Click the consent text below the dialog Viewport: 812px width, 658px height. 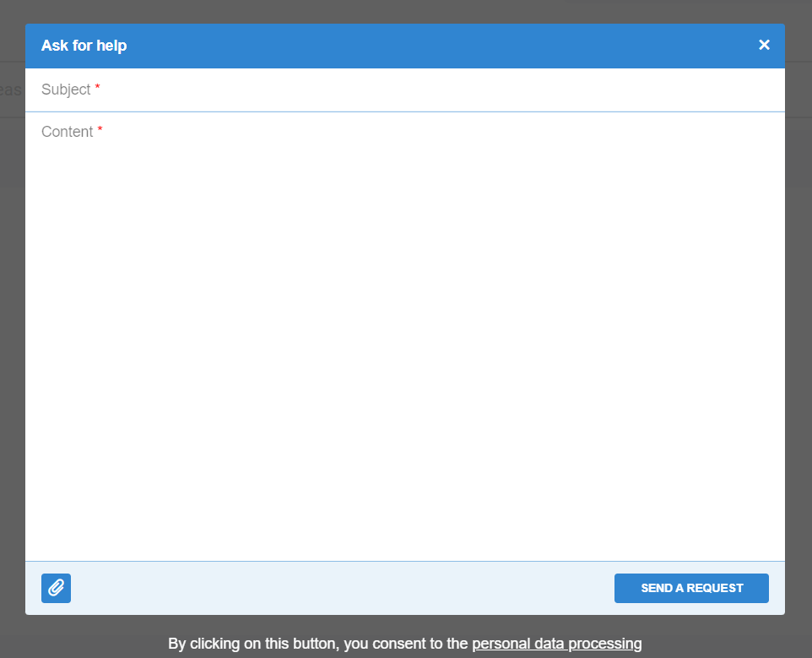click(317, 644)
